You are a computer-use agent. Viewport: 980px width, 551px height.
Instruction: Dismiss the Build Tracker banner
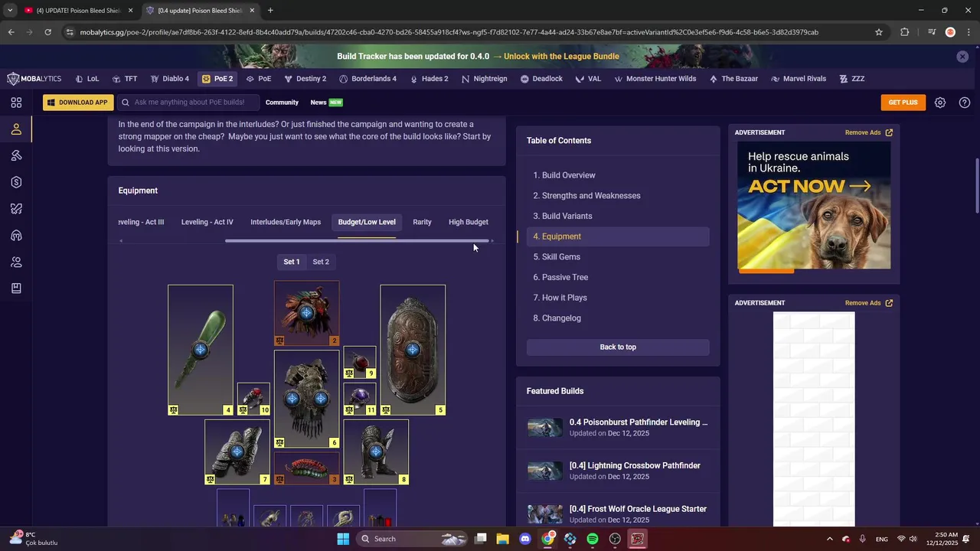pos(962,57)
